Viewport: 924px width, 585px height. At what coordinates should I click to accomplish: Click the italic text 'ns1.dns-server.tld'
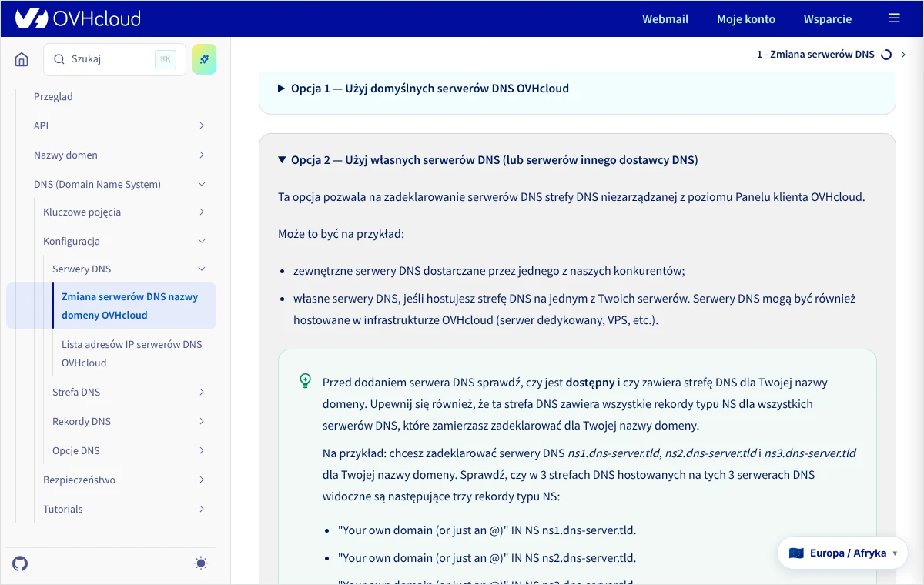[x=614, y=453]
